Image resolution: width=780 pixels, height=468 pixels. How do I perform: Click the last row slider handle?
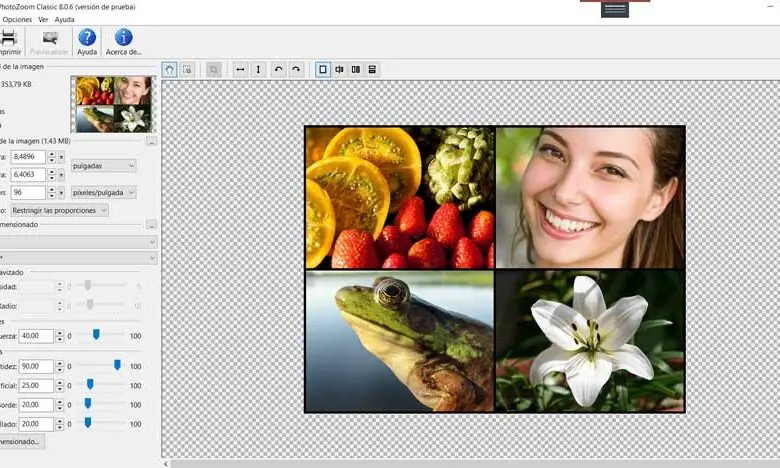tap(88, 422)
